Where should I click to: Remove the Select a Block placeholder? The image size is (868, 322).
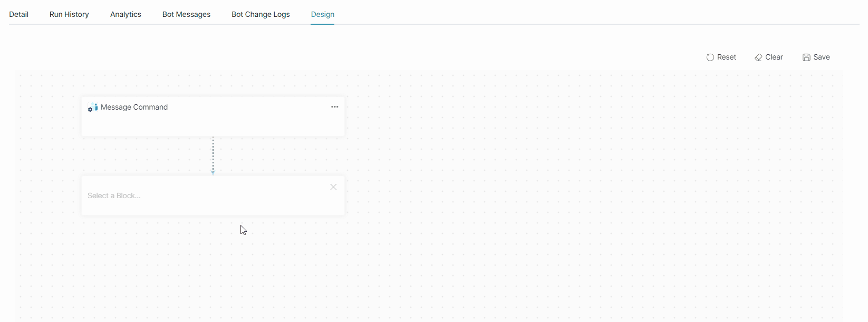click(333, 187)
